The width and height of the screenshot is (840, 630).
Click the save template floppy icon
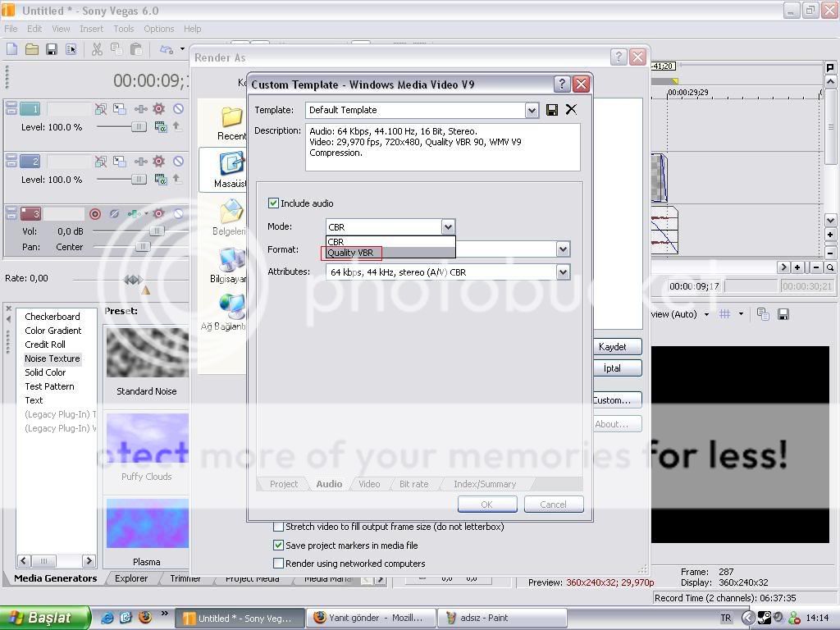pyautogui.click(x=552, y=110)
